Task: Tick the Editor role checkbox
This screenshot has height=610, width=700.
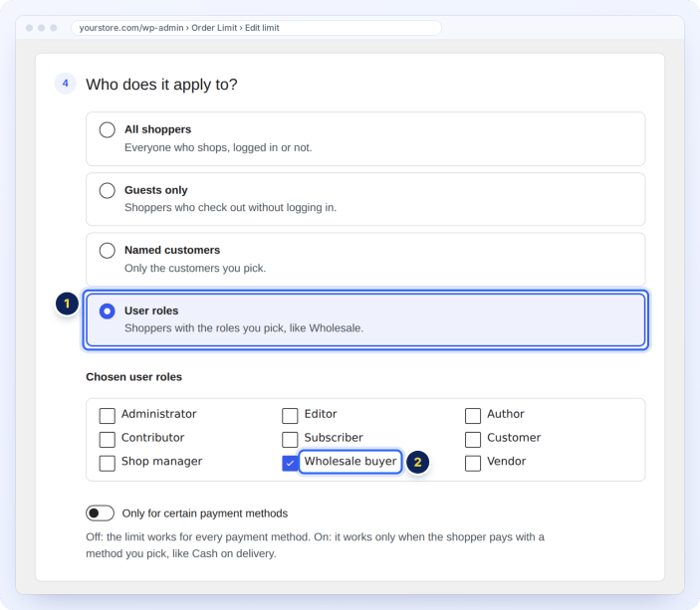Action: click(290, 415)
